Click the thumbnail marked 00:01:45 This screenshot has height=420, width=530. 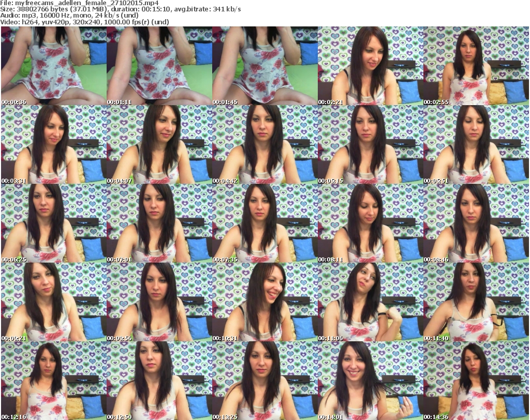(x=264, y=66)
